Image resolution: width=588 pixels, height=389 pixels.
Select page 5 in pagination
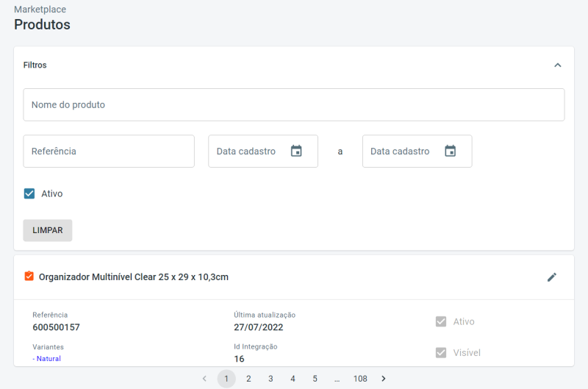(315, 379)
